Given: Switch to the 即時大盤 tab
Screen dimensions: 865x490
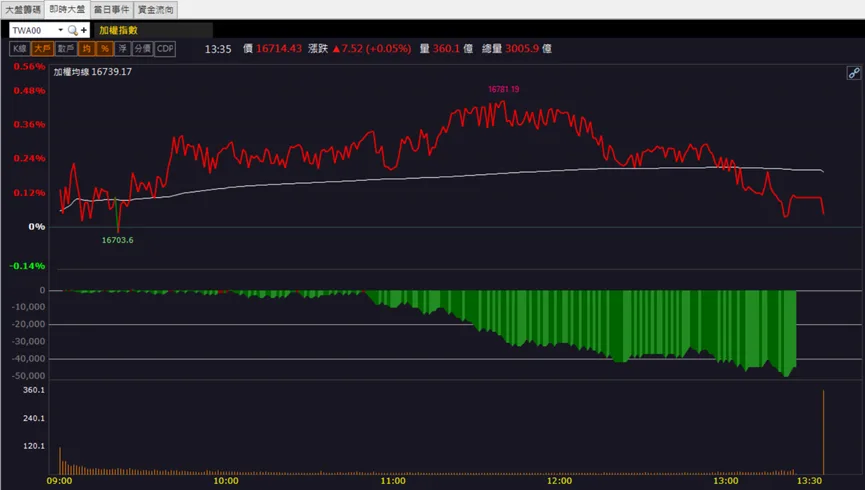Looking at the screenshot, I should pos(67,9).
